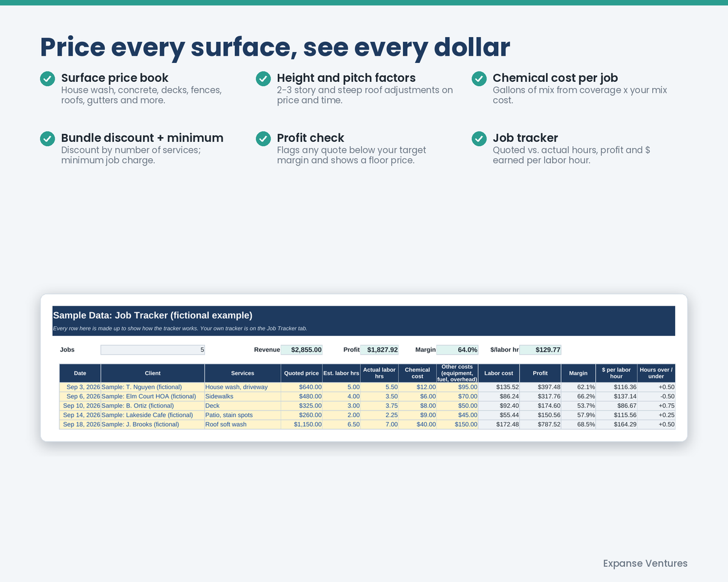Select the quoted price $1,150.00 cell
728x582 pixels.
point(302,424)
